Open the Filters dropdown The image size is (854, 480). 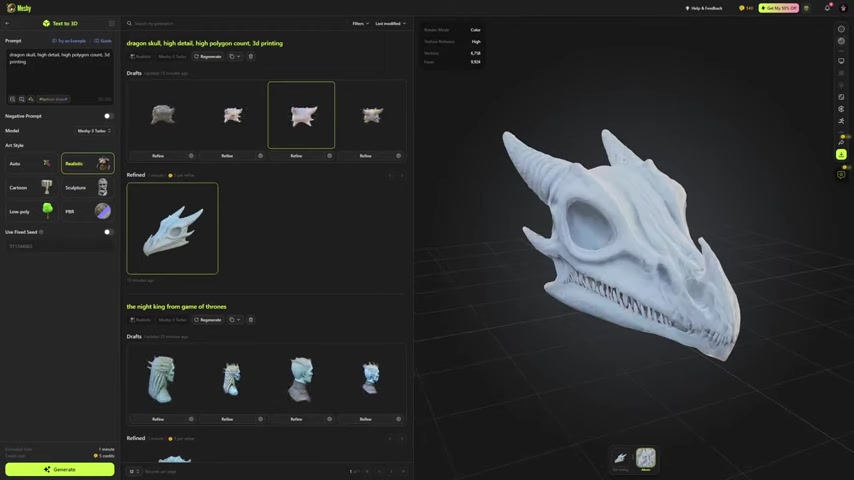pyautogui.click(x=360, y=23)
